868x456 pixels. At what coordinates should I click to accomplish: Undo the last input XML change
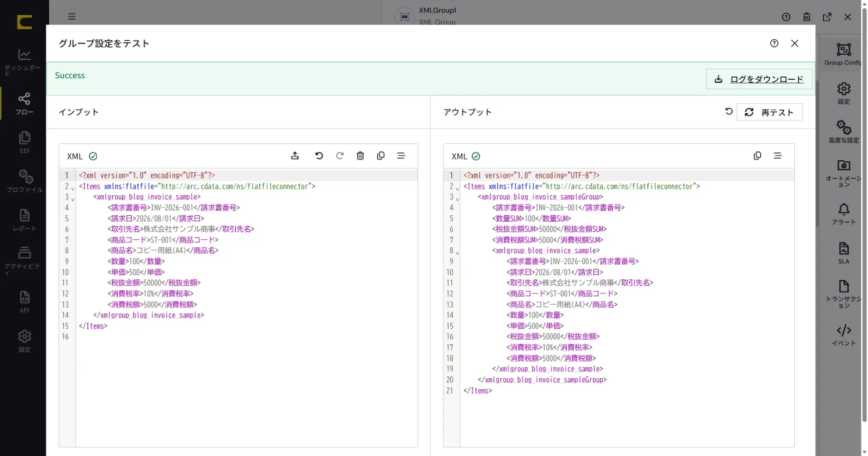(x=319, y=156)
